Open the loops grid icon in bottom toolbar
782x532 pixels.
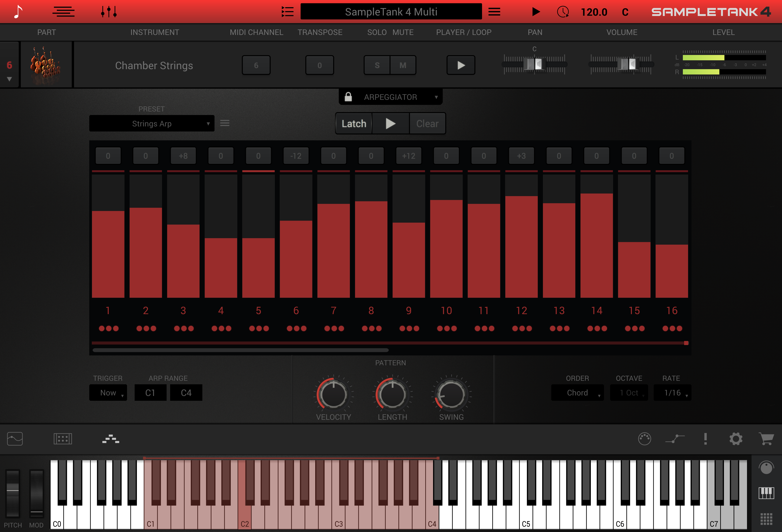pyautogui.click(x=63, y=439)
